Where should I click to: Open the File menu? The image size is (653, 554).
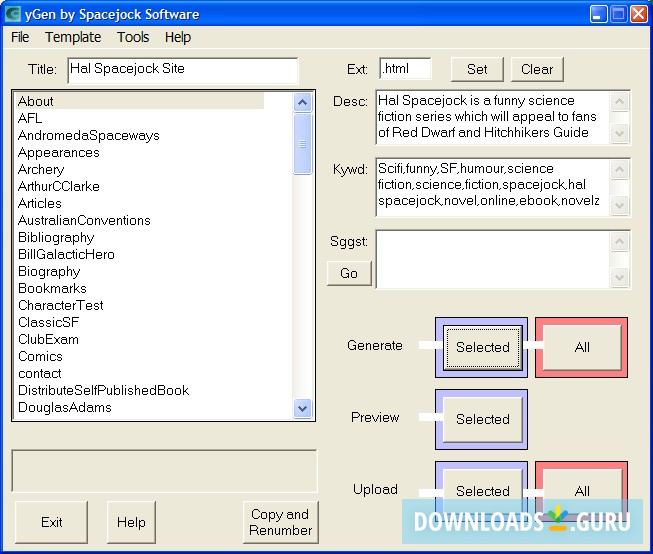point(20,37)
